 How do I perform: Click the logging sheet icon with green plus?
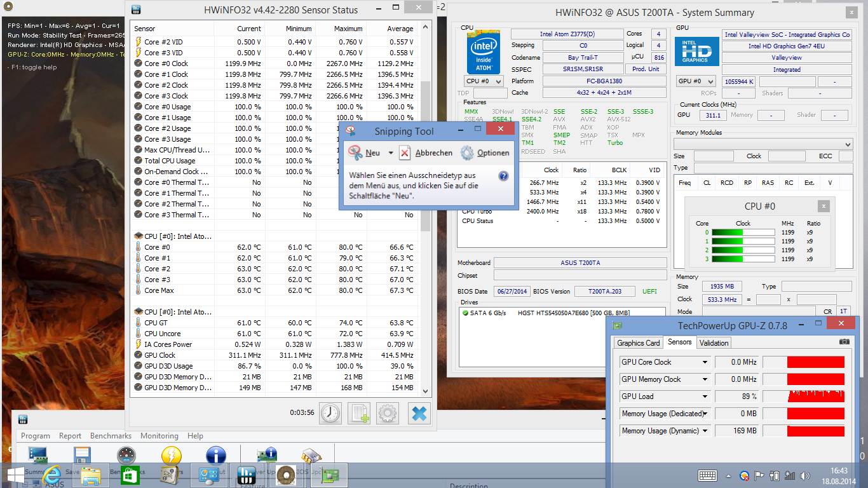point(359,413)
